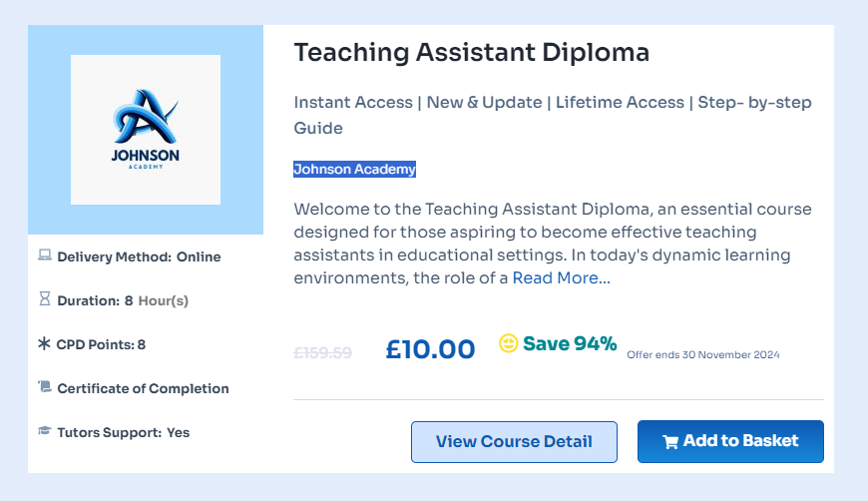868x501 pixels.
Task: Click the asterisk icon beside CPD Points
Action: tap(44, 344)
